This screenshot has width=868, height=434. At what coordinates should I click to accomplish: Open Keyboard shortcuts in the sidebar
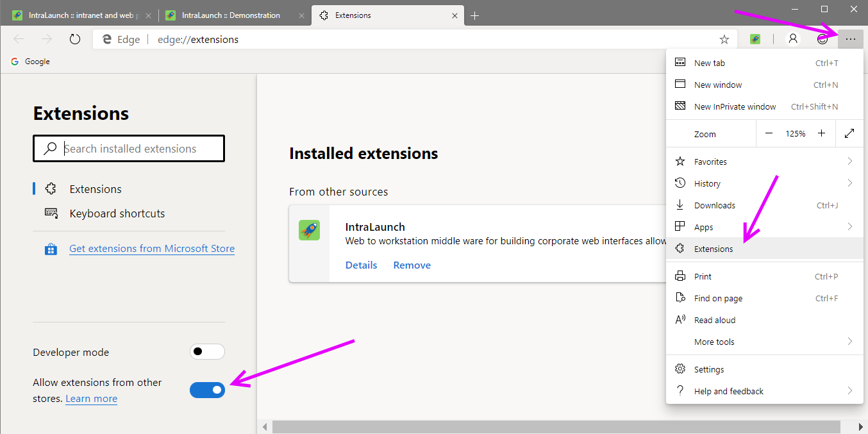[x=117, y=213]
